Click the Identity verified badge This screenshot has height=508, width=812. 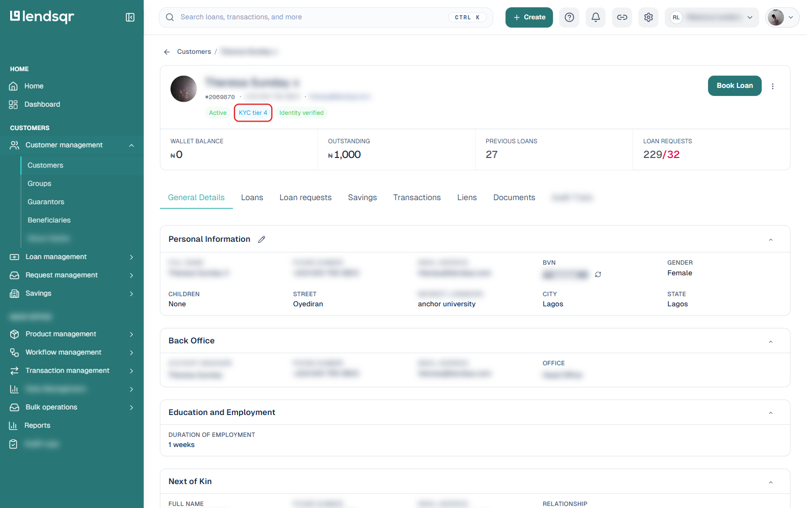(x=301, y=113)
